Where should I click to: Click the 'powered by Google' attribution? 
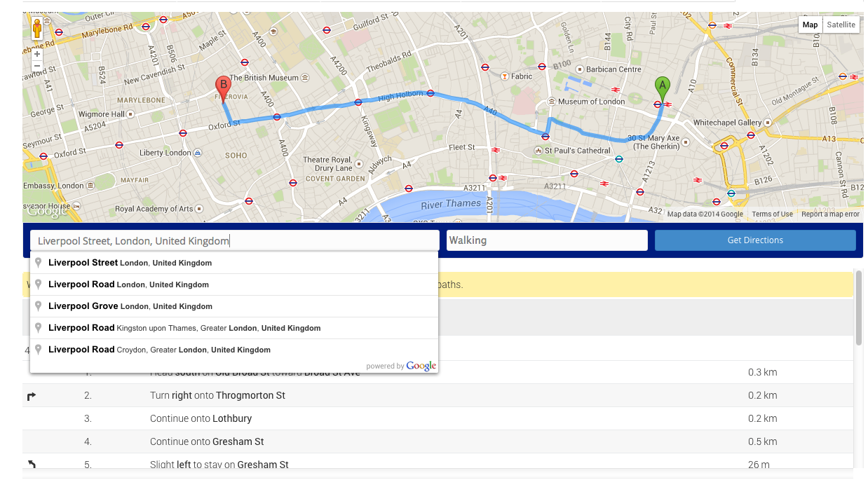pos(401,366)
